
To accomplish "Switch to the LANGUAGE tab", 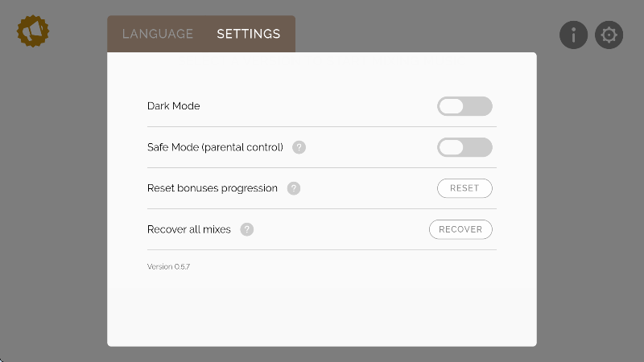I will tap(158, 34).
